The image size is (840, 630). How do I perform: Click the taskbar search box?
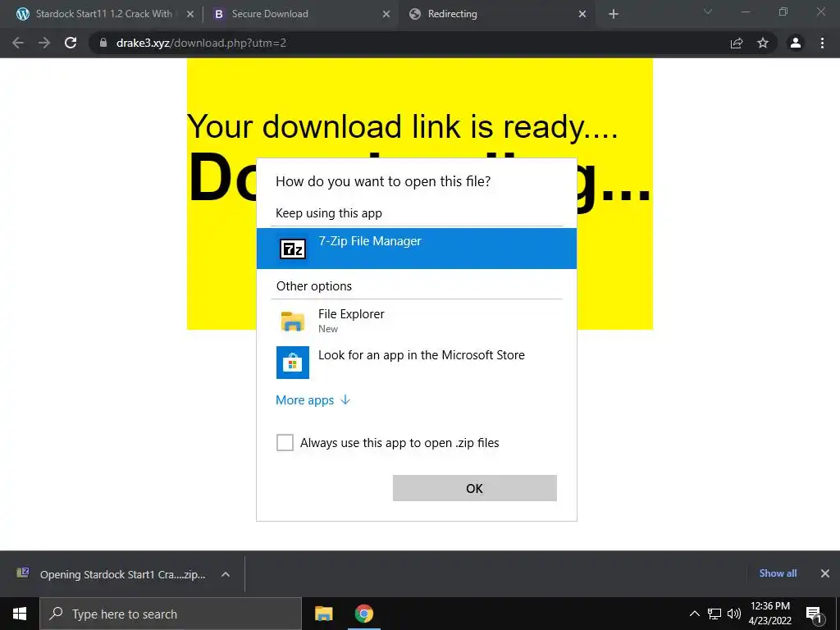pyautogui.click(x=171, y=614)
